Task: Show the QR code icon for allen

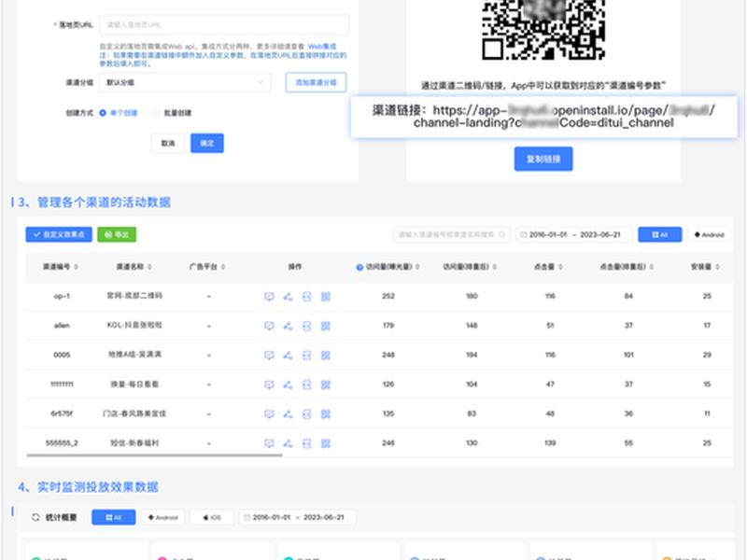Action: [325, 326]
